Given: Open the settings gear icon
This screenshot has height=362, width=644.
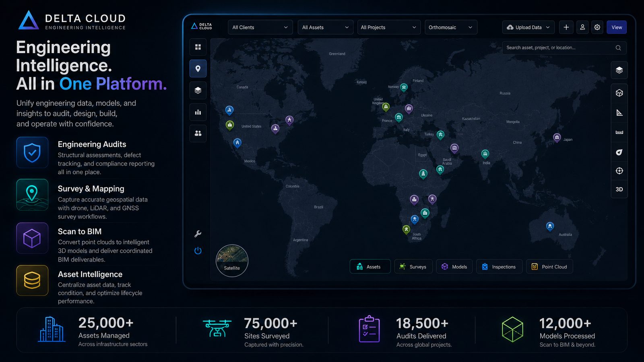Looking at the screenshot, I should pos(597,27).
